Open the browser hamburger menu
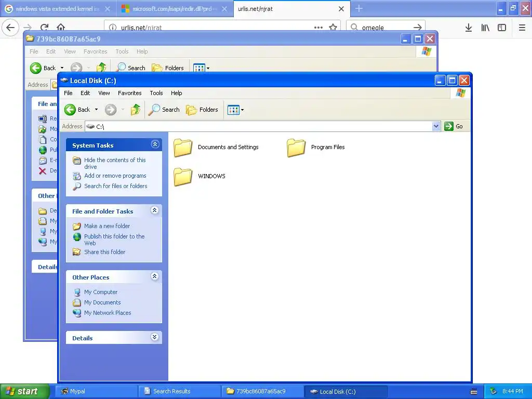This screenshot has height=399, width=532. click(522, 28)
